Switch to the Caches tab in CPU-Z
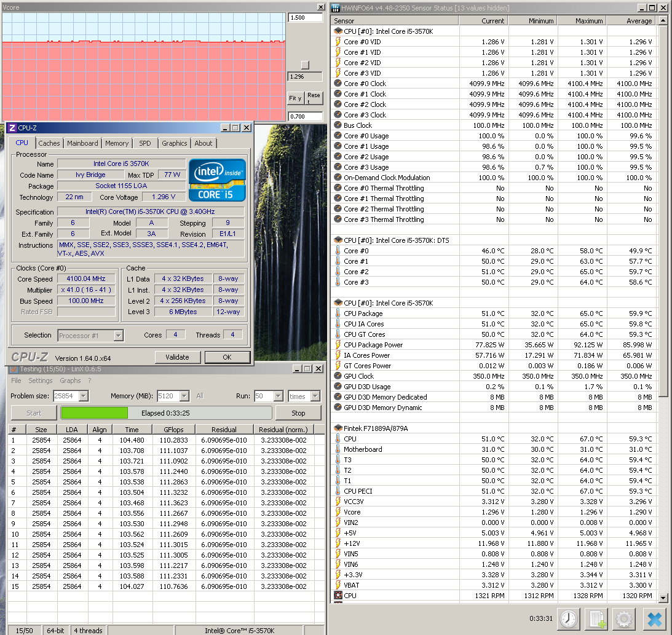Screen dimensions: 672x635 click(x=49, y=143)
